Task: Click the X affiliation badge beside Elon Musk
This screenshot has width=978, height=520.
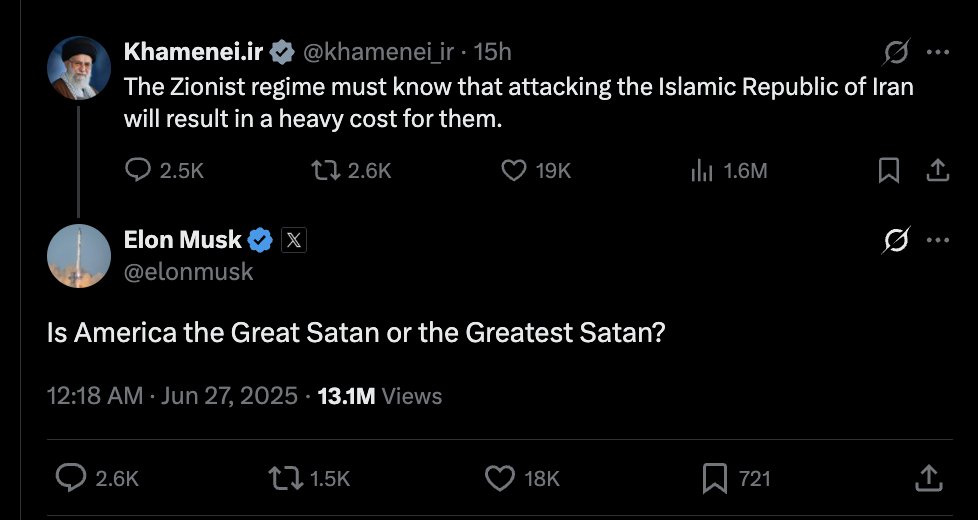Action: click(293, 240)
